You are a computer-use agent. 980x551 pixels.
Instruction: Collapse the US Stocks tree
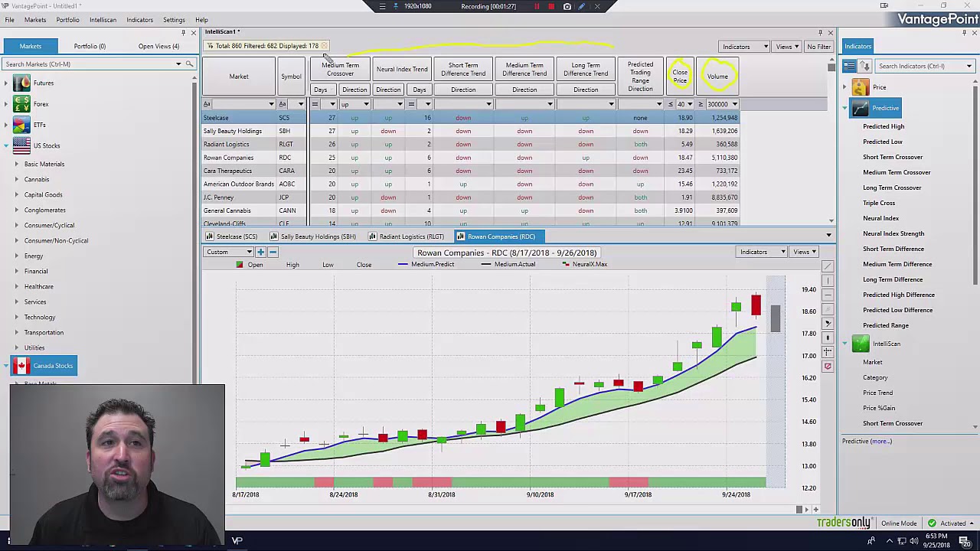pos(7,145)
